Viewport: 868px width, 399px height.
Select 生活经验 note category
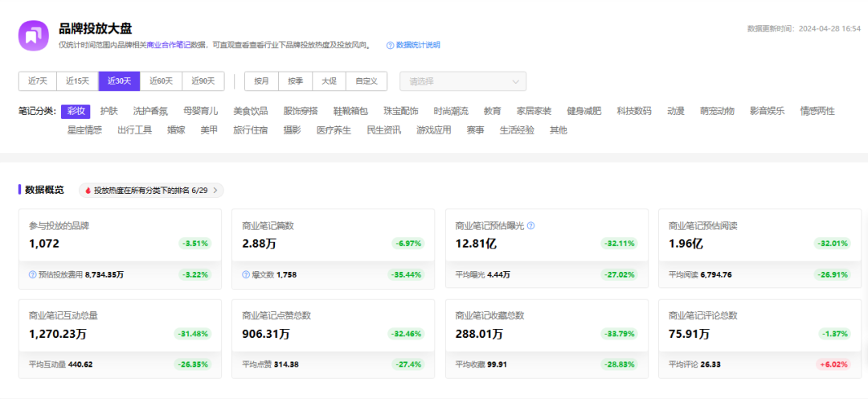(517, 130)
